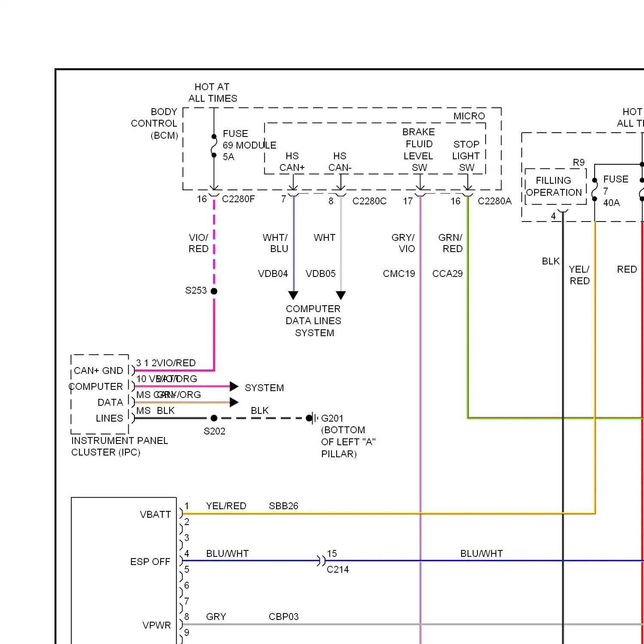
Task: Select connector label C2280A
Action: 495,201
